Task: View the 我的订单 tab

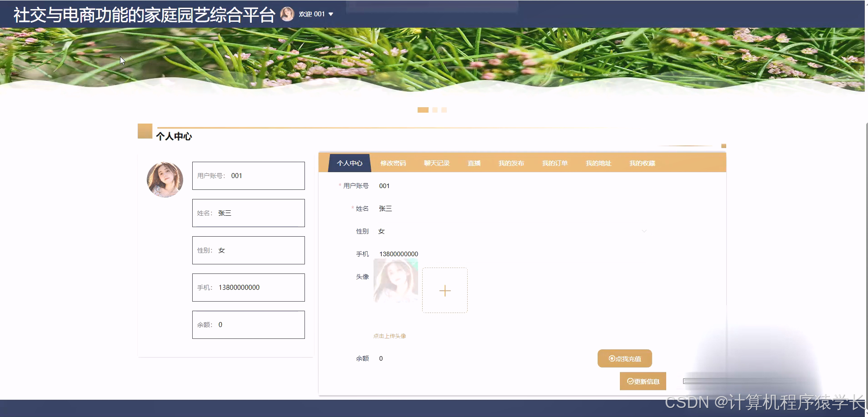Action: coord(555,163)
